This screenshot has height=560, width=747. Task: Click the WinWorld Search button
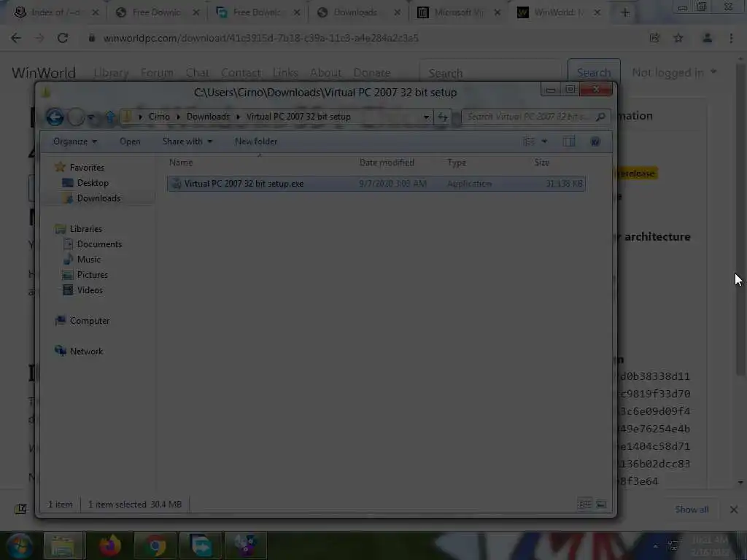[x=594, y=72]
